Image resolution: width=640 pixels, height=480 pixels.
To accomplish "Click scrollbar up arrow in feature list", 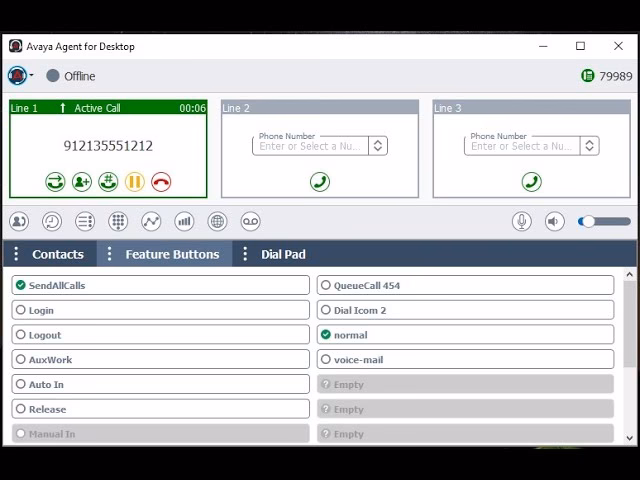I will point(629,275).
